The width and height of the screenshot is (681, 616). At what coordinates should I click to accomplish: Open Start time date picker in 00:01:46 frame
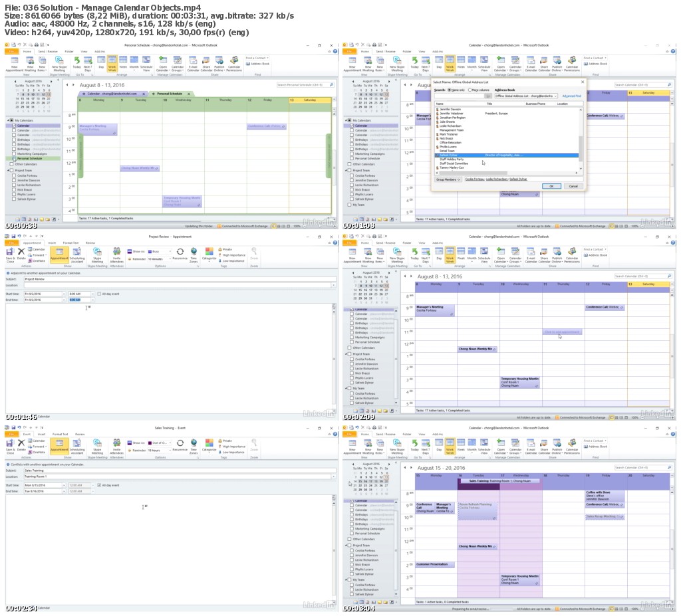click(63, 294)
